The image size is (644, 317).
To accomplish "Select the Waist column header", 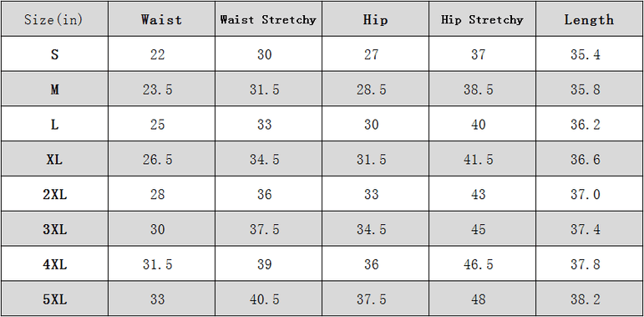I will click(x=161, y=19).
